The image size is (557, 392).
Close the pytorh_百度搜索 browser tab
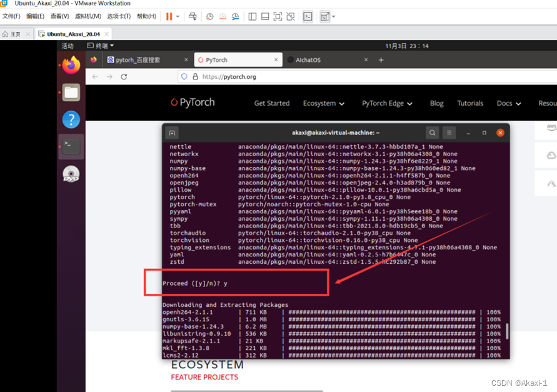pos(186,60)
